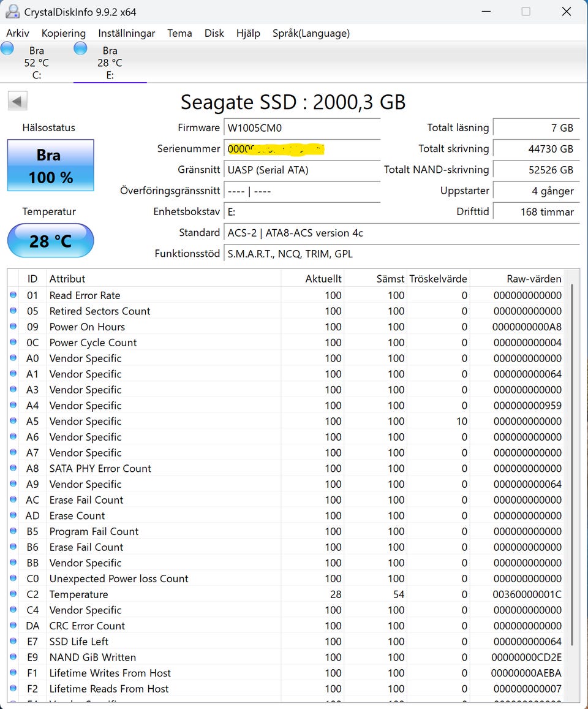The image size is (588, 709).
Task: Select the C: drive status orb
Action: (x=7, y=48)
